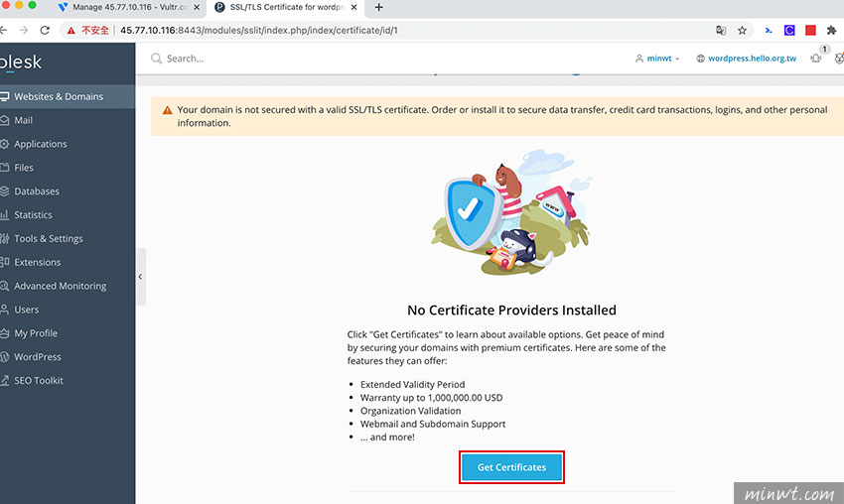844x504 pixels.
Task: Open the extensions puzzle icon
Action: 832,30
